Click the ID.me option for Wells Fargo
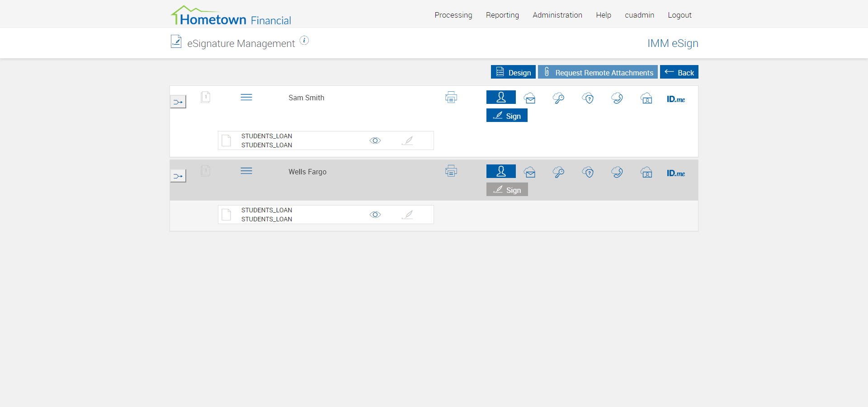 tap(676, 173)
